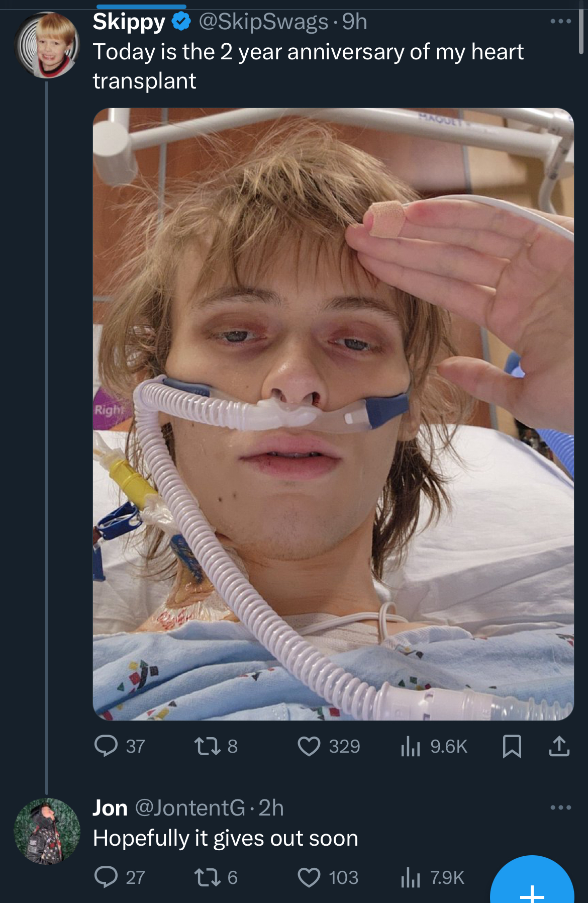Open more options on Jon's reply

[x=560, y=807]
